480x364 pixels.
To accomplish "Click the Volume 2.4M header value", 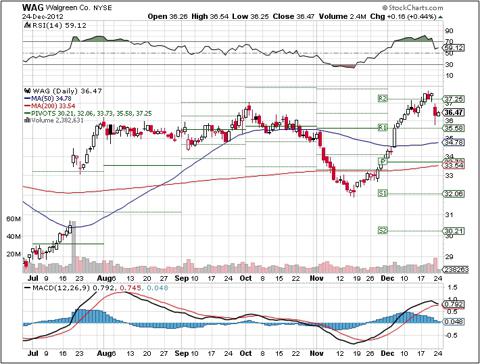I will pos(343,16).
